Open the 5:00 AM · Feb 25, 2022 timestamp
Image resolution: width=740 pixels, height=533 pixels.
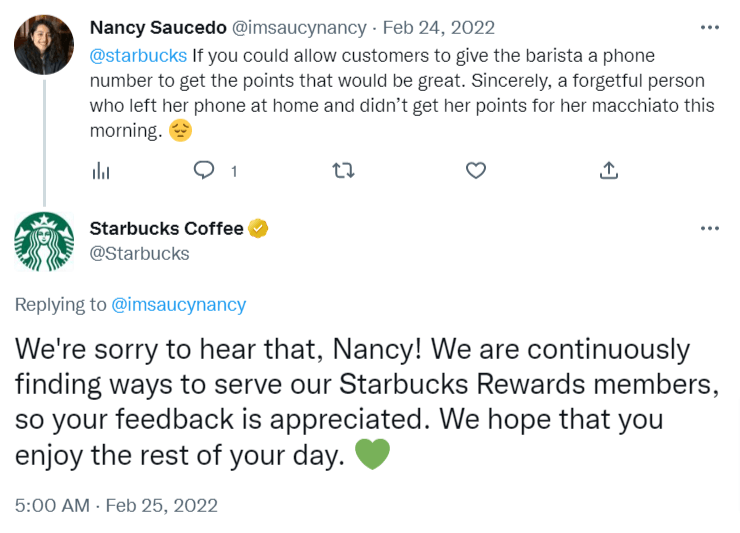pos(116,505)
